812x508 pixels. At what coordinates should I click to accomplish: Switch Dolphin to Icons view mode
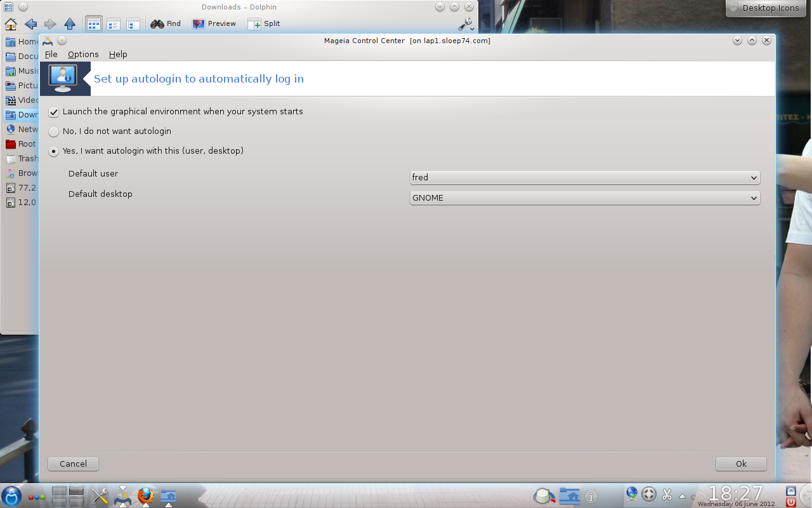pyautogui.click(x=94, y=24)
